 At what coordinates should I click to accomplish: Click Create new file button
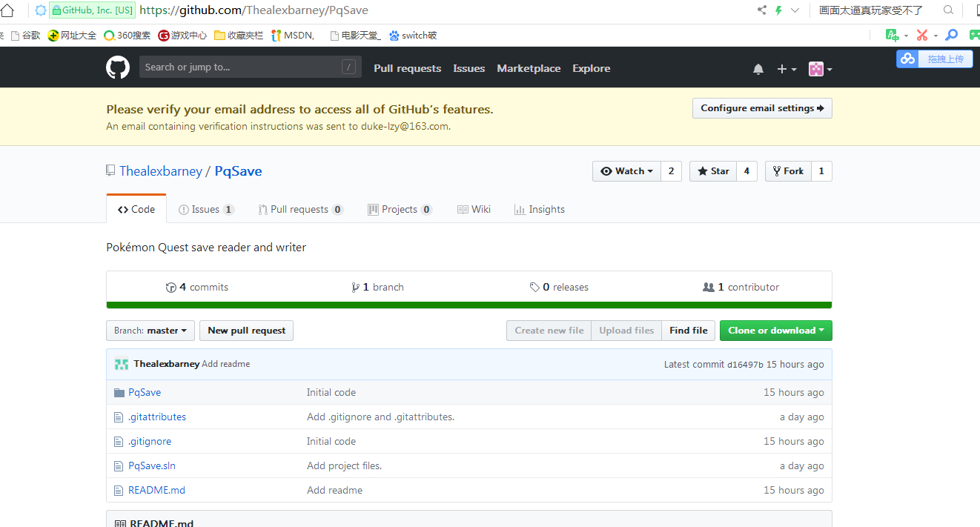(549, 331)
